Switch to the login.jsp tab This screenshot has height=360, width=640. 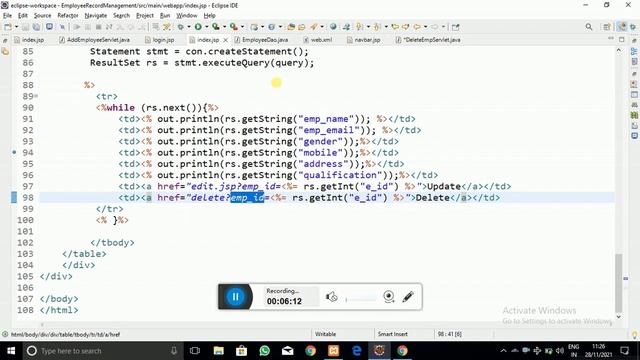tap(160, 40)
